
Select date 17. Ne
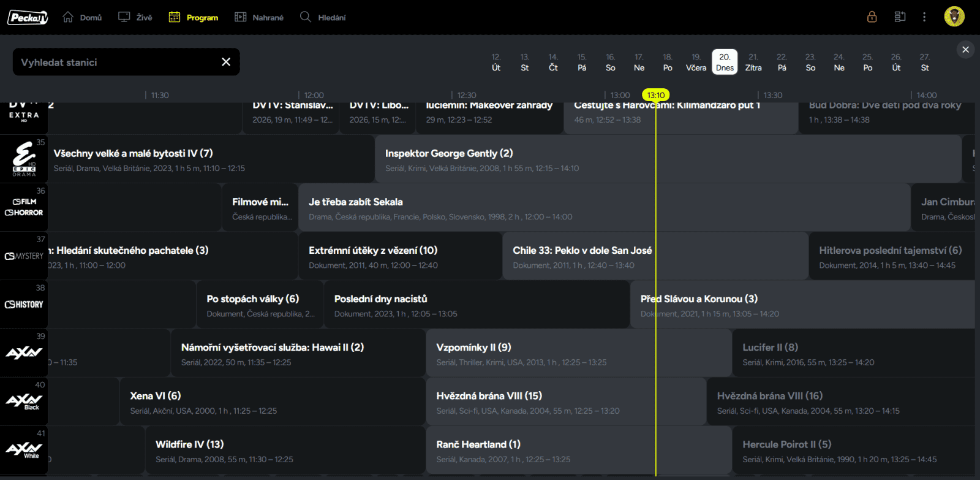pos(639,62)
